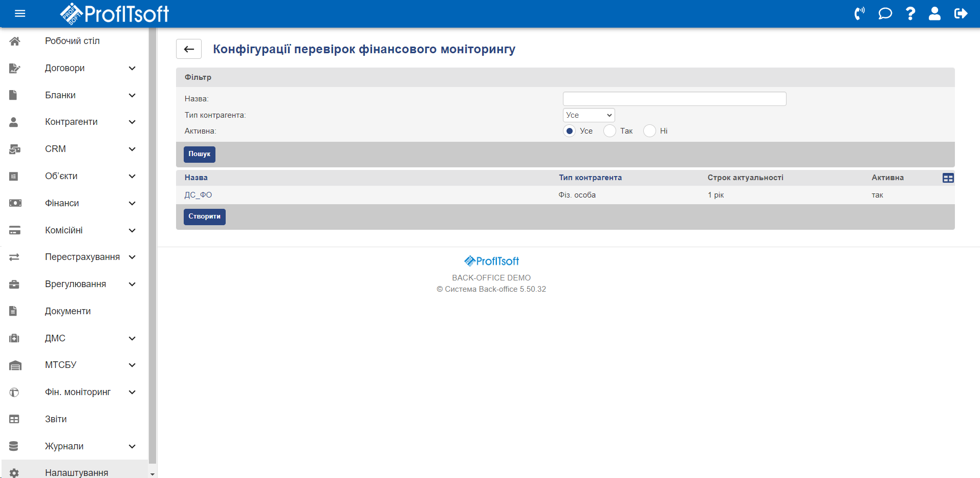Open the user profile icon
The image size is (980, 478).
[x=934, y=14]
